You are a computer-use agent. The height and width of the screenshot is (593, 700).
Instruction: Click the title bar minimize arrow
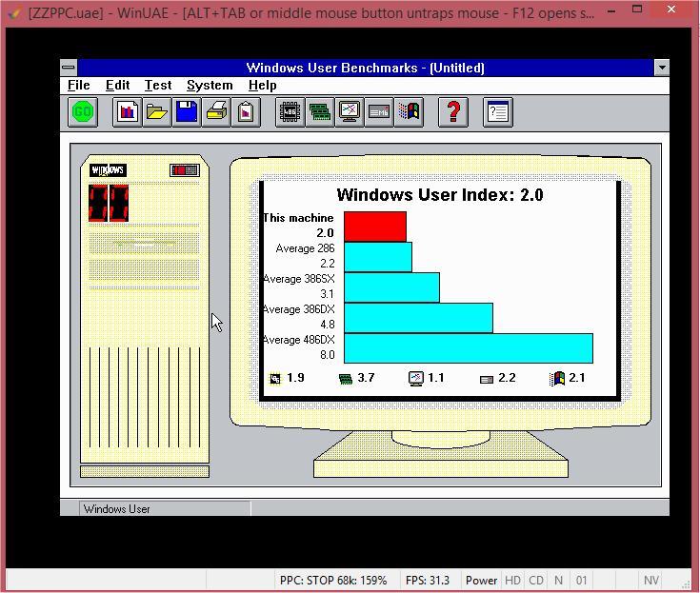click(x=662, y=68)
